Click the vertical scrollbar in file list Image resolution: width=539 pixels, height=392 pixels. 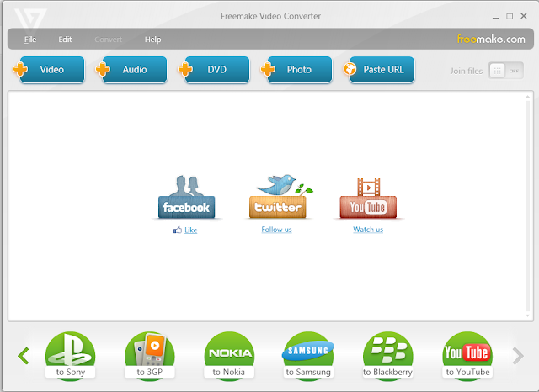click(x=528, y=206)
